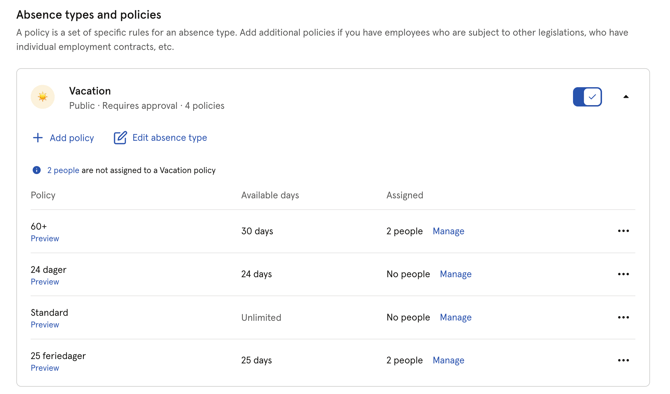Click the Add policy link
Image resolution: width=670 pixels, height=394 pixels.
click(72, 138)
